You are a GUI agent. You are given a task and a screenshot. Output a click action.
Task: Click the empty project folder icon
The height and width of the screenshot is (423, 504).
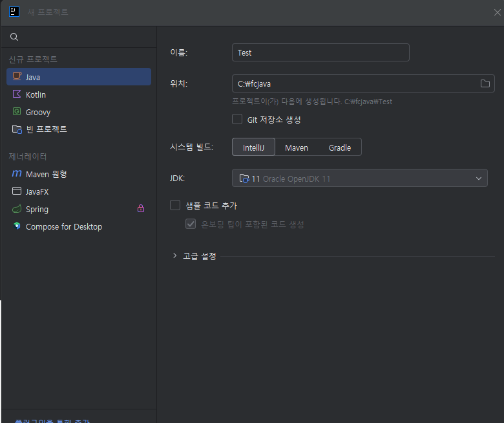point(17,129)
